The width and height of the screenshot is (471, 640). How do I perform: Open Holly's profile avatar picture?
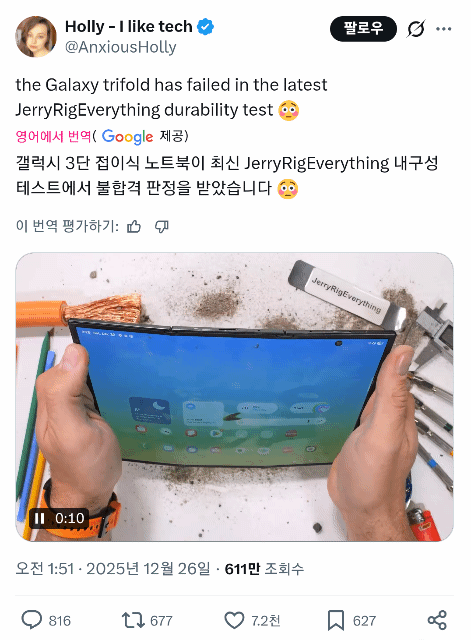[36, 37]
